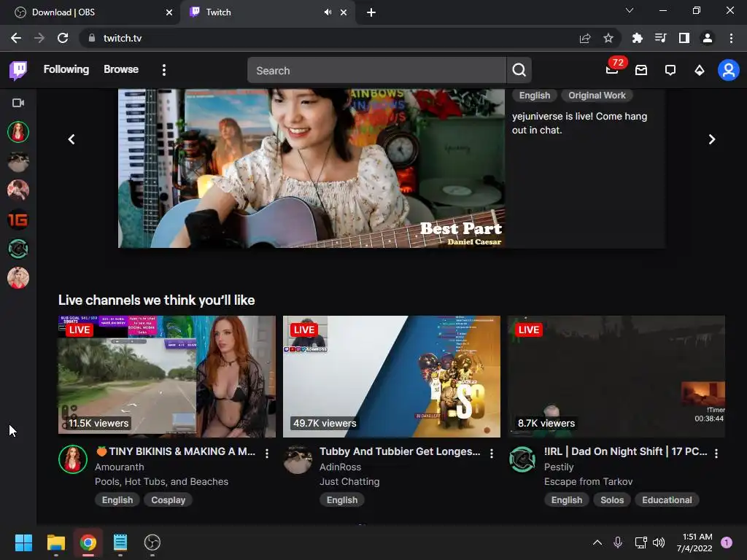Click the Solos tag
The width and height of the screenshot is (747, 560).
point(612,500)
